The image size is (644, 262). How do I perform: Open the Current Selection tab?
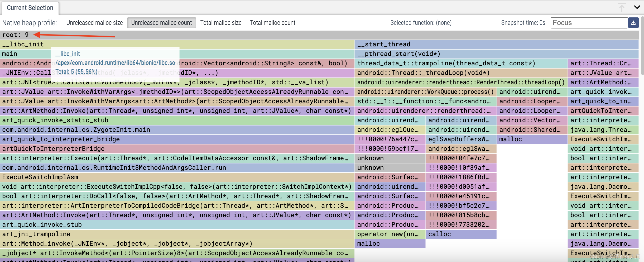[x=30, y=8]
